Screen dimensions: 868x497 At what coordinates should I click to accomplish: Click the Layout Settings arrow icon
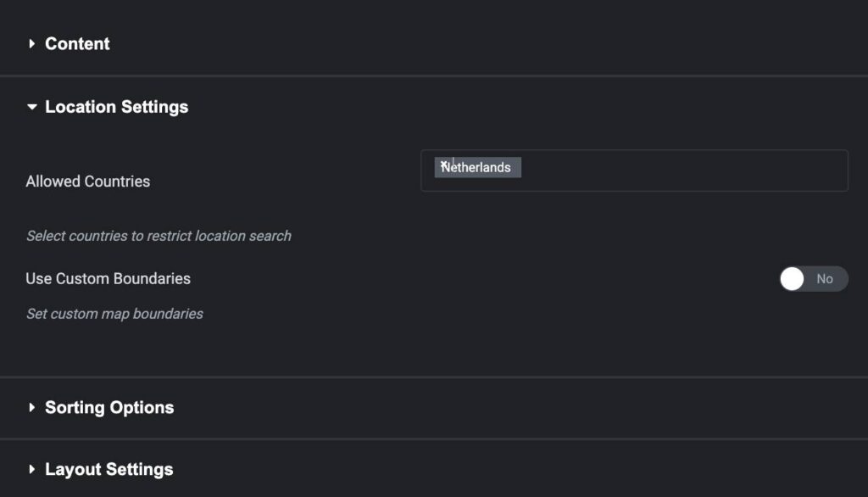coord(32,470)
